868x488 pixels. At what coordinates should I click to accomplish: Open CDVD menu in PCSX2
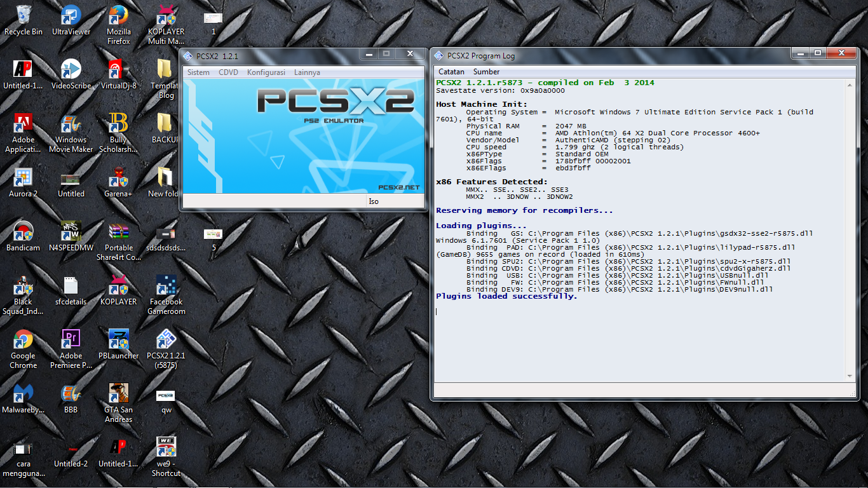(x=228, y=72)
